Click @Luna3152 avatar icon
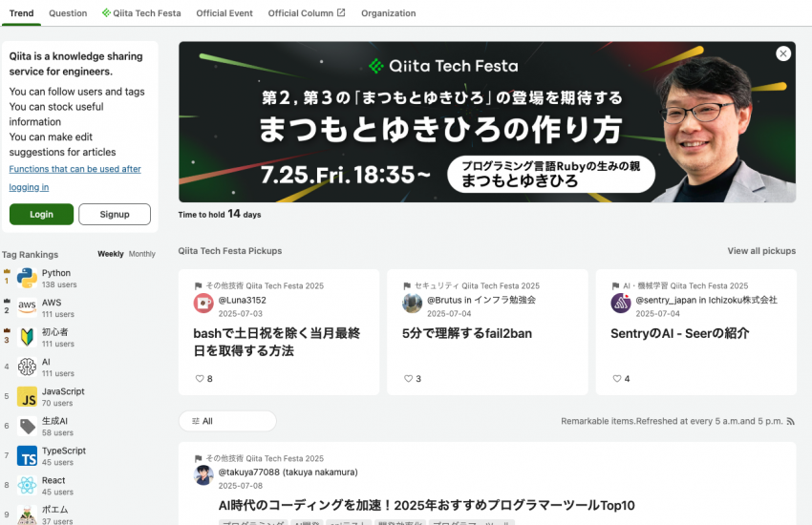Viewport: 812px width, 525px height. (x=203, y=304)
